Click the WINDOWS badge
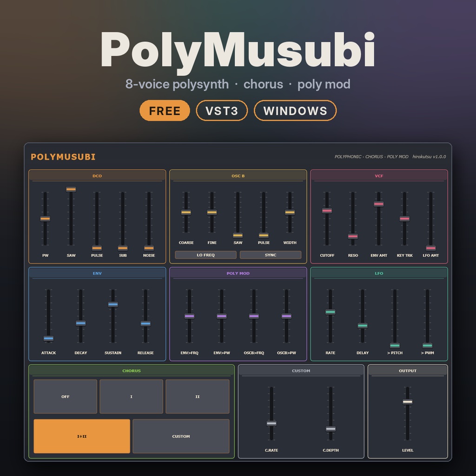 pos(295,111)
